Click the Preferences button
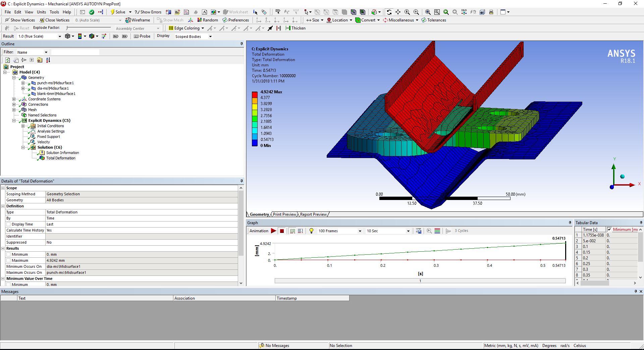The image size is (644, 350). point(236,20)
